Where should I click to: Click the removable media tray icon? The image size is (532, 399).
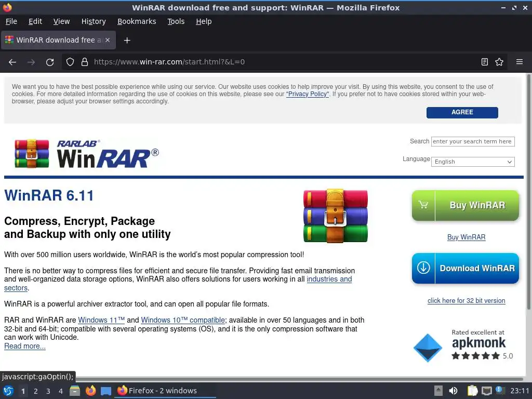pos(438,391)
